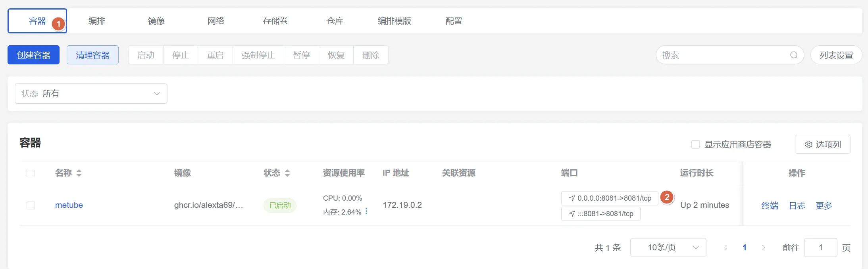Click 端口 column header
The height and width of the screenshot is (269, 868).
click(x=570, y=173)
